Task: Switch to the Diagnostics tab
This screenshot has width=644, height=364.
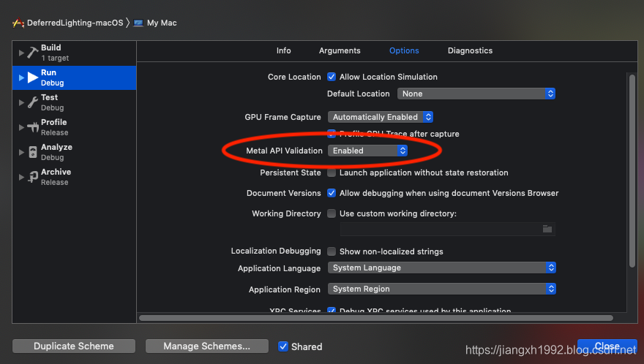Action: tap(470, 50)
